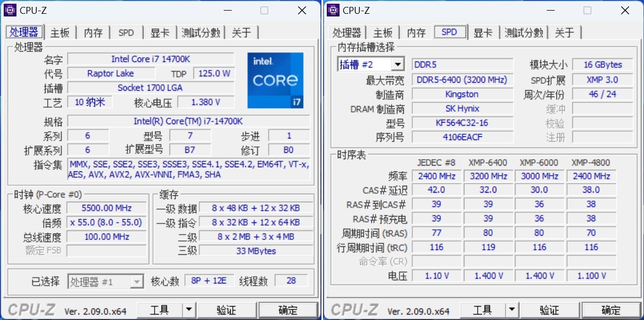Open 显卡 tab in left window
This screenshot has width=644, height=320.
click(x=160, y=32)
